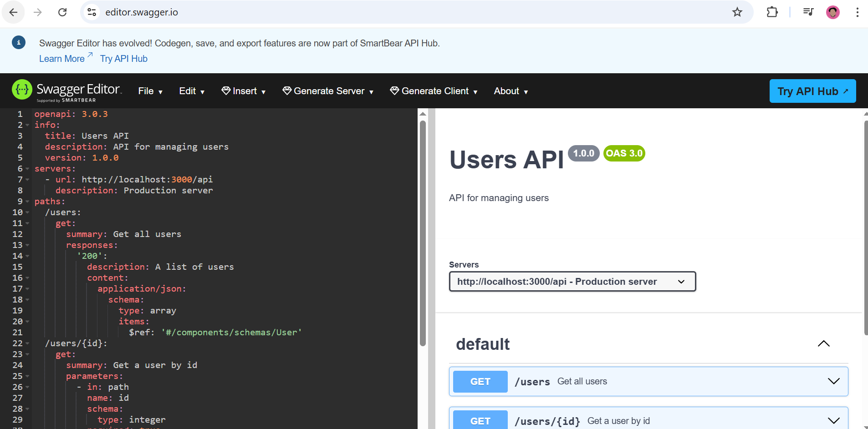The image size is (868, 429).
Task: Open the Generate Server menu
Action: point(328,91)
